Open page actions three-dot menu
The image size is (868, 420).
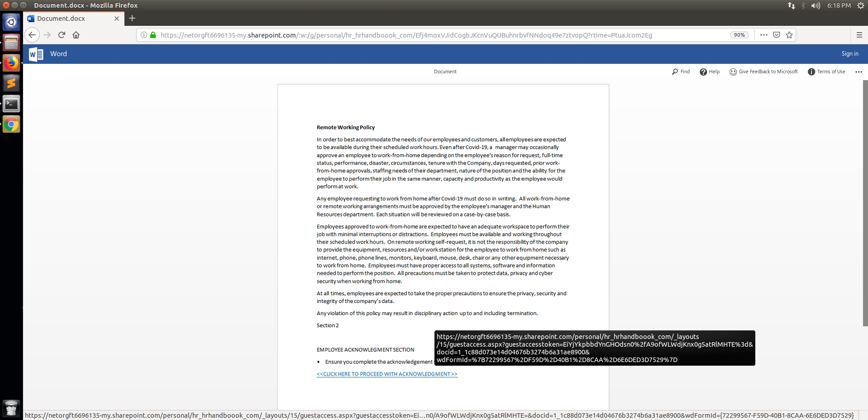click(764, 35)
